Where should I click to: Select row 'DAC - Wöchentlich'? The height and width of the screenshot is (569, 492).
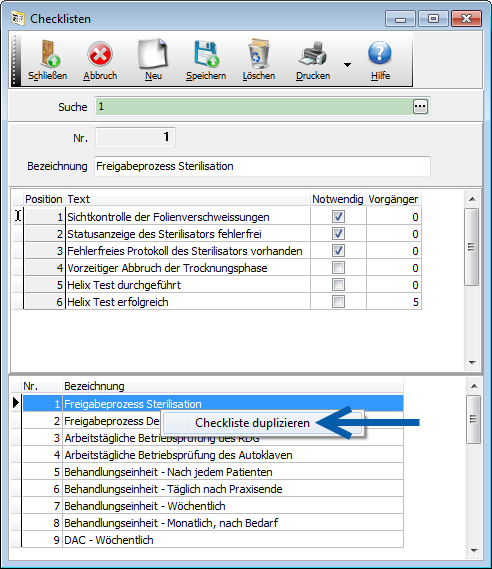[x=213, y=540]
